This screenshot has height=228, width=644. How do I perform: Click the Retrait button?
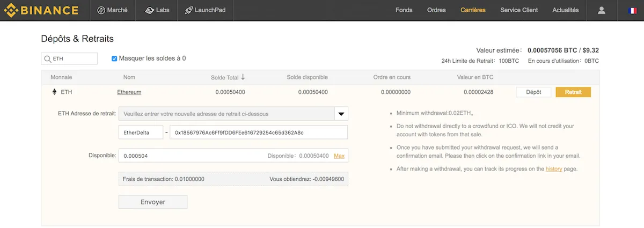[573, 92]
